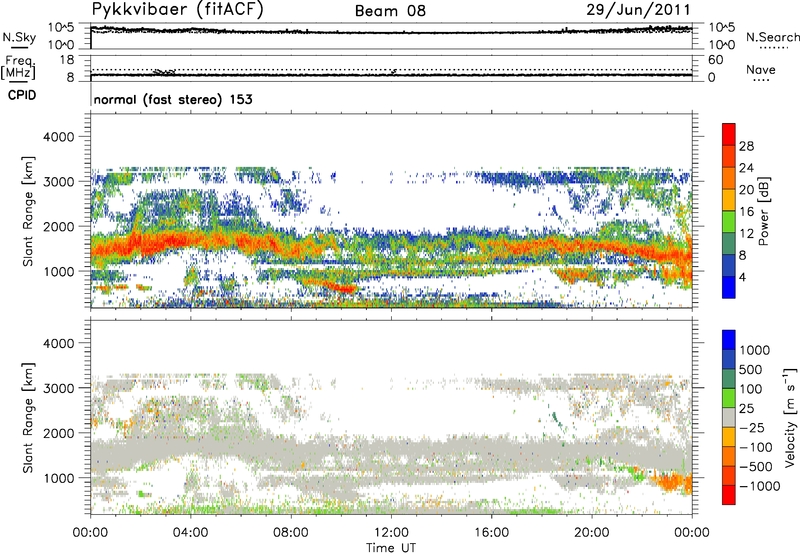Click '4000' tick on power panel
Image resolution: width=800 pixels, height=554 pixels.
tap(59, 137)
